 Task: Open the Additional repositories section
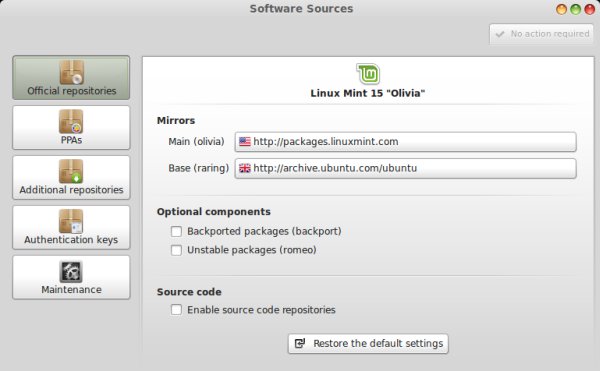pyautogui.click(x=71, y=177)
